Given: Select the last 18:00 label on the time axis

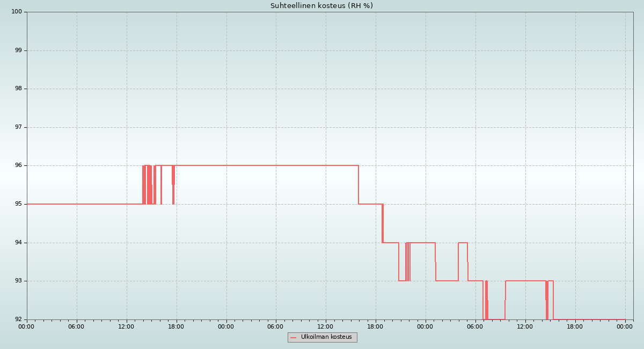Looking at the screenshot, I should (575, 326).
